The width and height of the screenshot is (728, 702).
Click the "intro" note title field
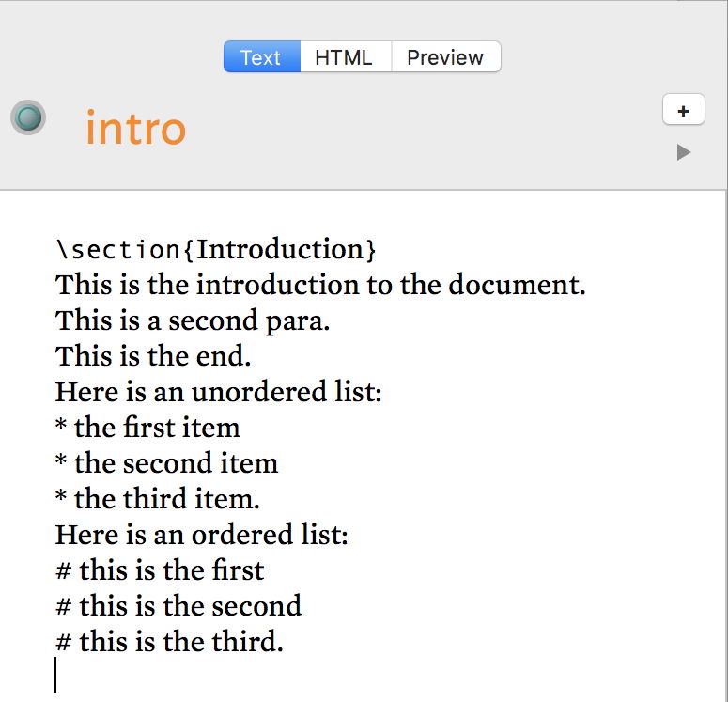pyautogui.click(x=135, y=128)
